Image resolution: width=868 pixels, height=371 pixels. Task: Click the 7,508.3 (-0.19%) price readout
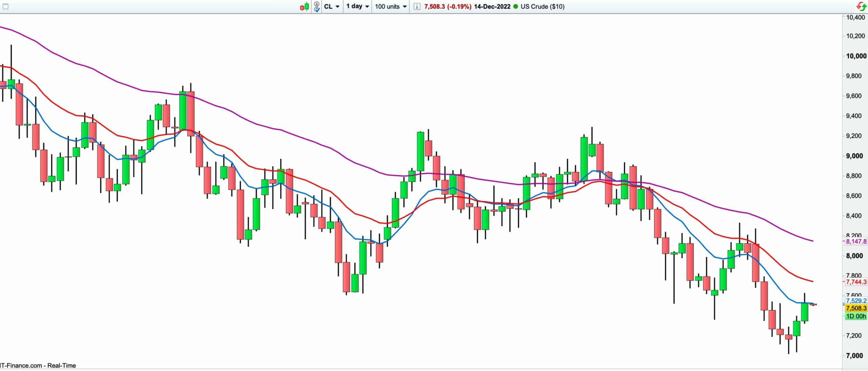tap(448, 6)
